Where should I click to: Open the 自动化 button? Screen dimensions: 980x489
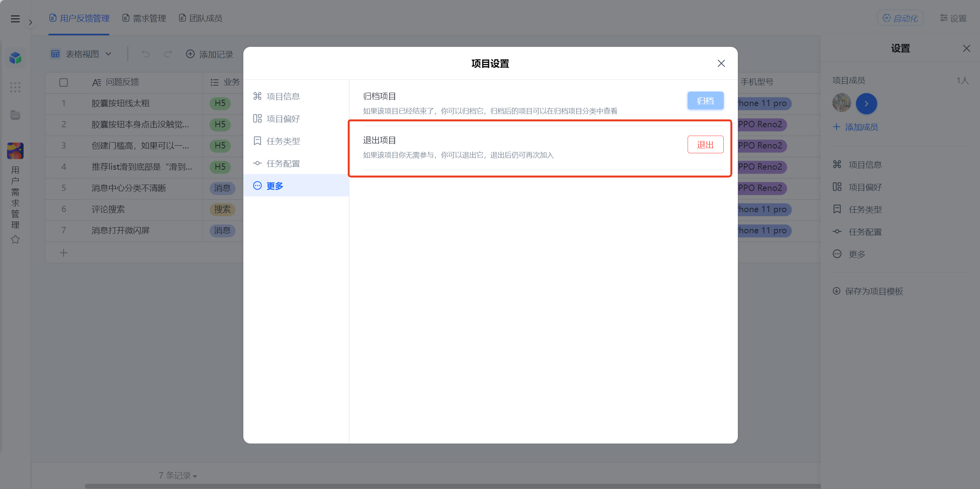point(900,18)
